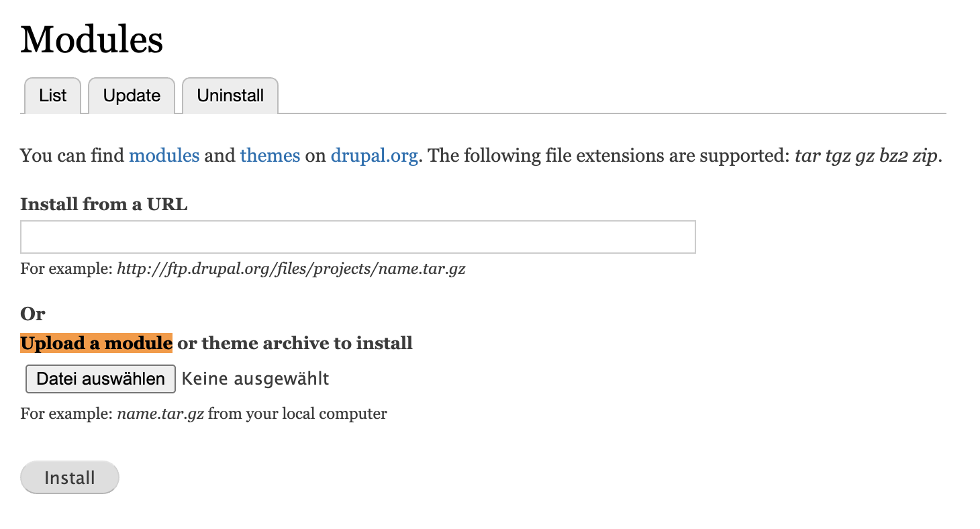
Task: Open the themes link
Action: pos(270,155)
